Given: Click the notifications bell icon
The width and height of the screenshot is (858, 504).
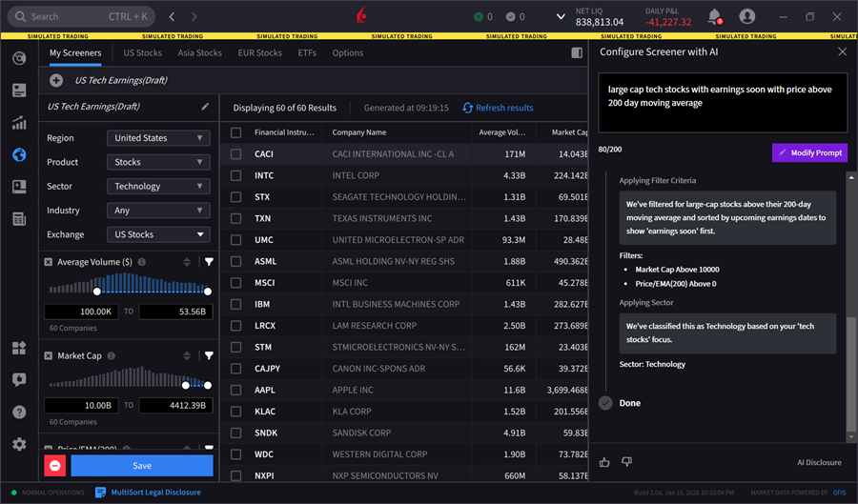Looking at the screenshot, I should pos(714,16).
